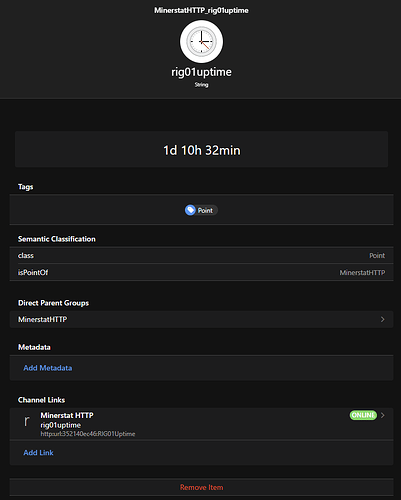Click the 'r' icon beside Minerstat HTTP
Image resolution: width=401 pixels, height=500 pixels.
pos(27,421)
